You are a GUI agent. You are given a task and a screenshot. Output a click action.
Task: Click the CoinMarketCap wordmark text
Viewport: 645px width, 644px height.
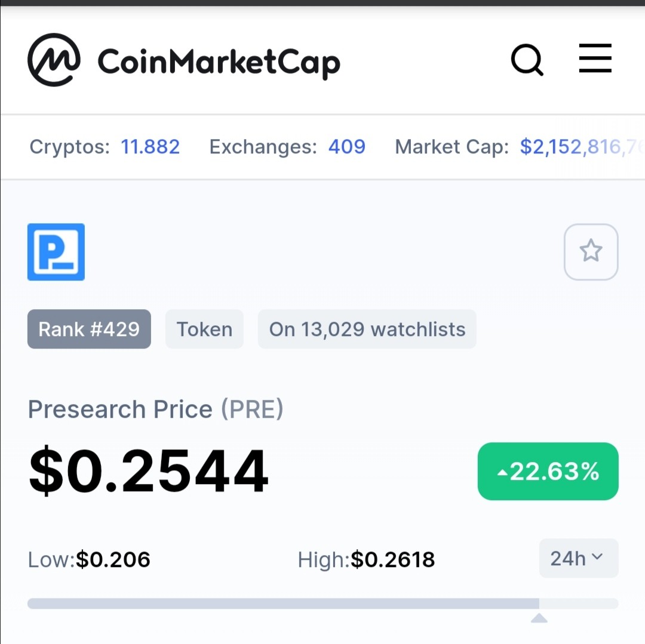219,63
